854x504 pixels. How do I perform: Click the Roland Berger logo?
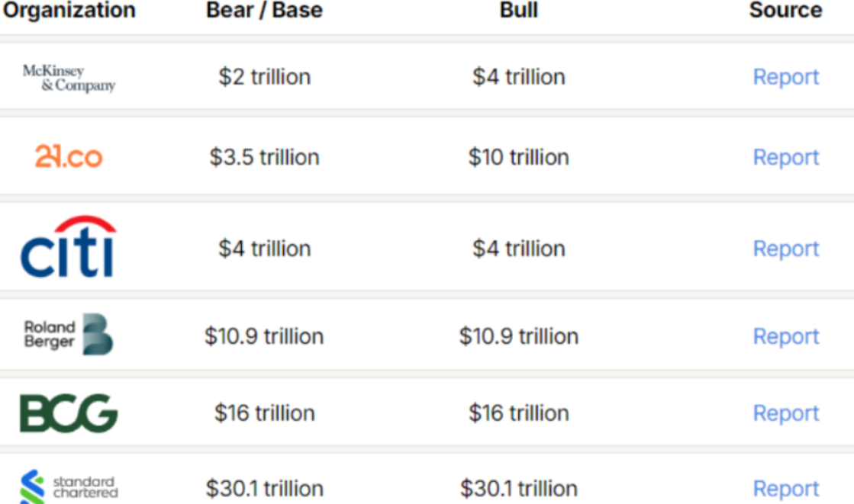pyautogui.click(x=69, y=335)
